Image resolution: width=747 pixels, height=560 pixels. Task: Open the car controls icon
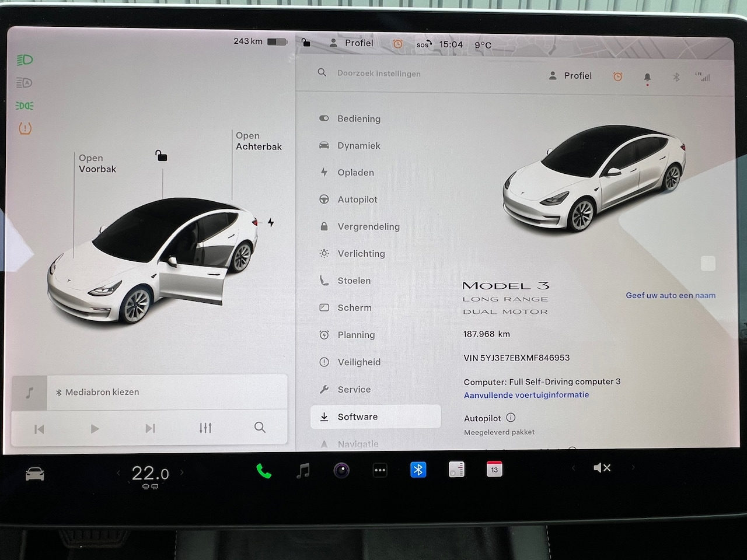pos(35,474)
